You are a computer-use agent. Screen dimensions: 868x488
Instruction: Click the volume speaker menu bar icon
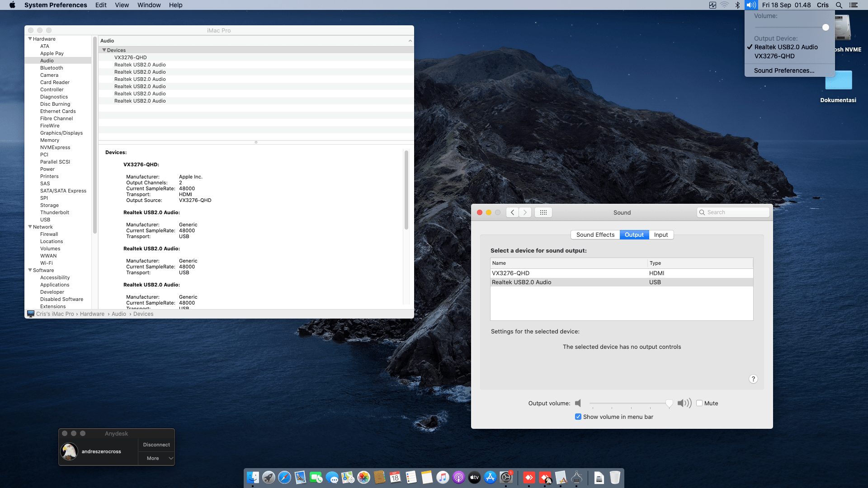tap(751, 5)
